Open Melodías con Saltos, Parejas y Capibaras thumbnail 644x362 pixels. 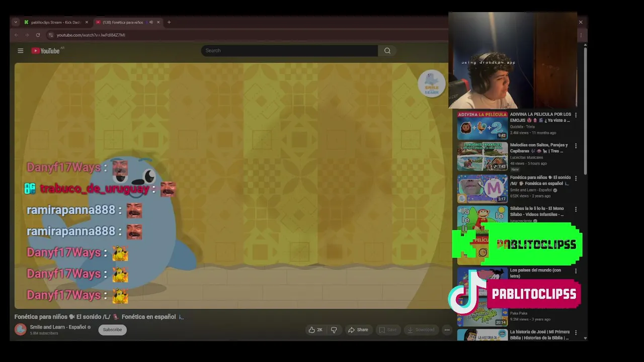(482, 156)
